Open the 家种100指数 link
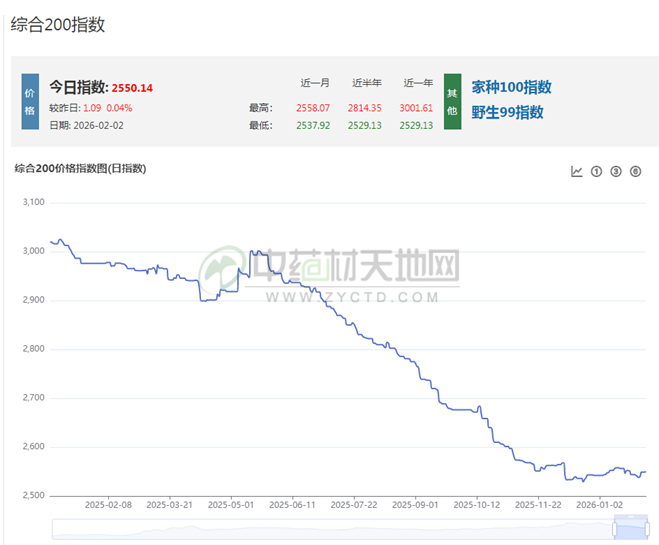 pos(511,87)
